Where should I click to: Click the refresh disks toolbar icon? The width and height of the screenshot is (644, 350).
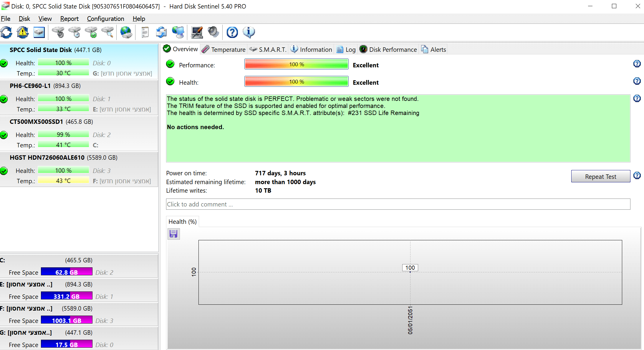pos(6,32)
